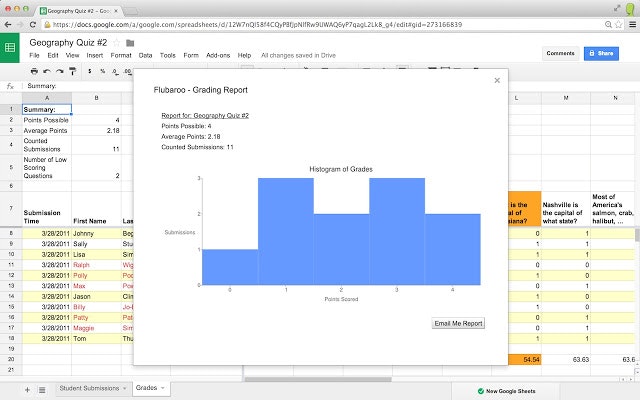640x400 pixels.
Task: Select row 7 header
Action: pyautogui.click(x=11, y=208)
